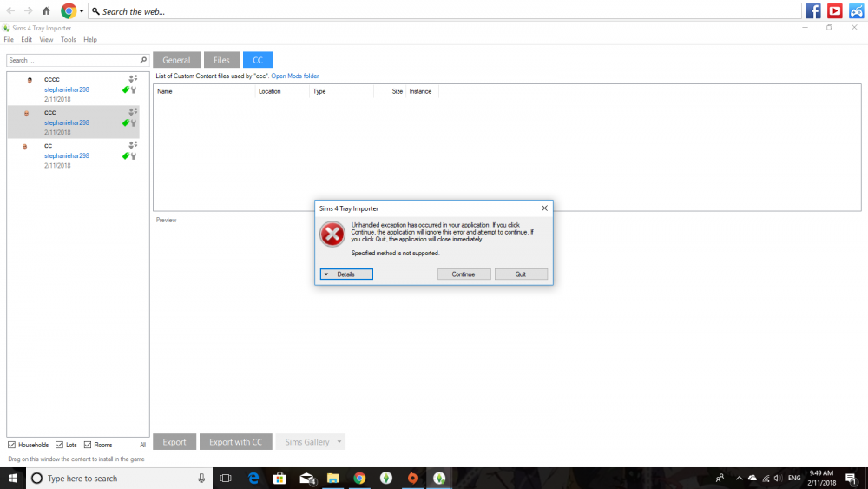Click the browser back arrow
This screenshot has height=489, width=868.
(10, 10)
